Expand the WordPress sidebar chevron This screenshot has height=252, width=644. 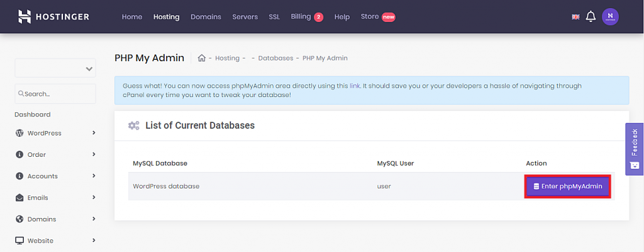pyautogui.click(x=94, y=132)
